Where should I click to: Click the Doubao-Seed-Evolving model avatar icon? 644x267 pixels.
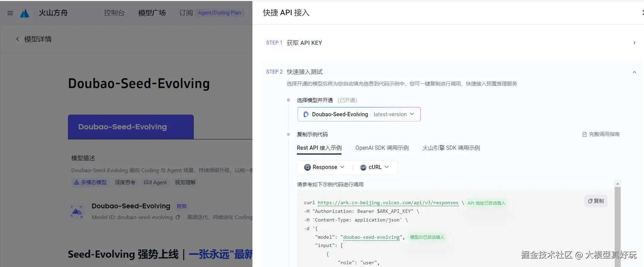(x=77, y=211)
